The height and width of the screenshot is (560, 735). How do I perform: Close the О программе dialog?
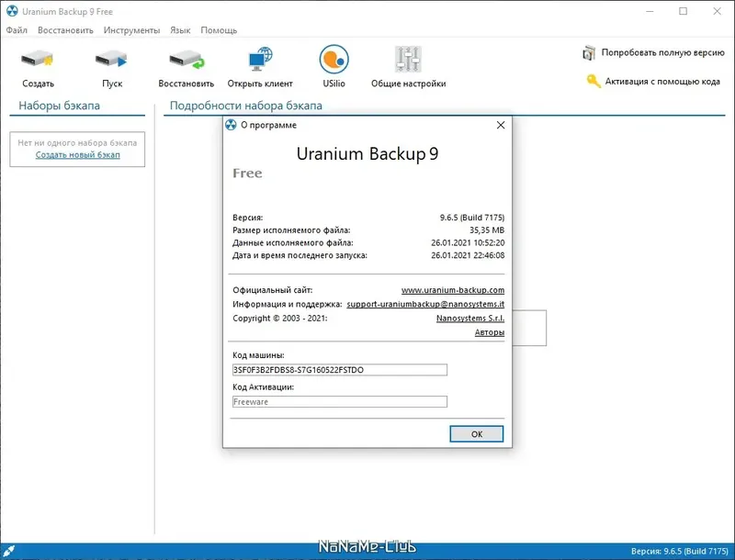(501, 125)
